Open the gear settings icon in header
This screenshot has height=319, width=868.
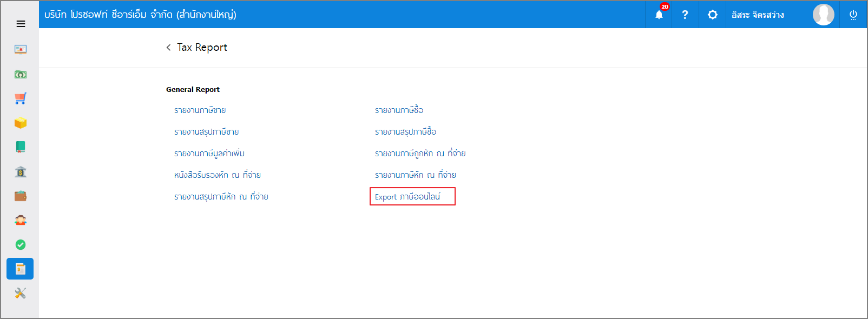click(713, 15)
